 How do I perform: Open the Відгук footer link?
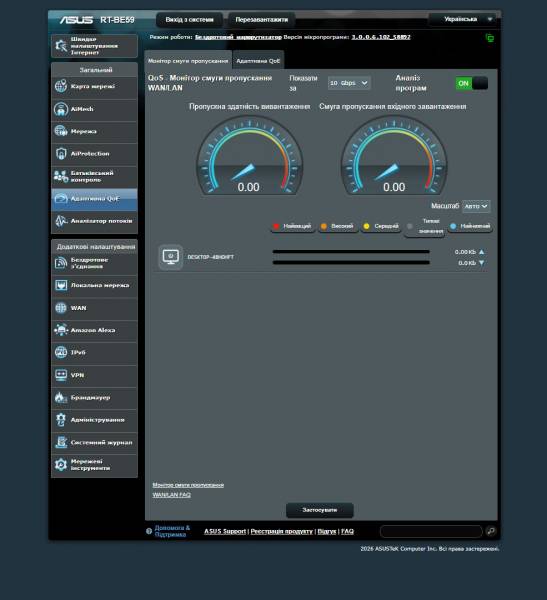(327, 531)
